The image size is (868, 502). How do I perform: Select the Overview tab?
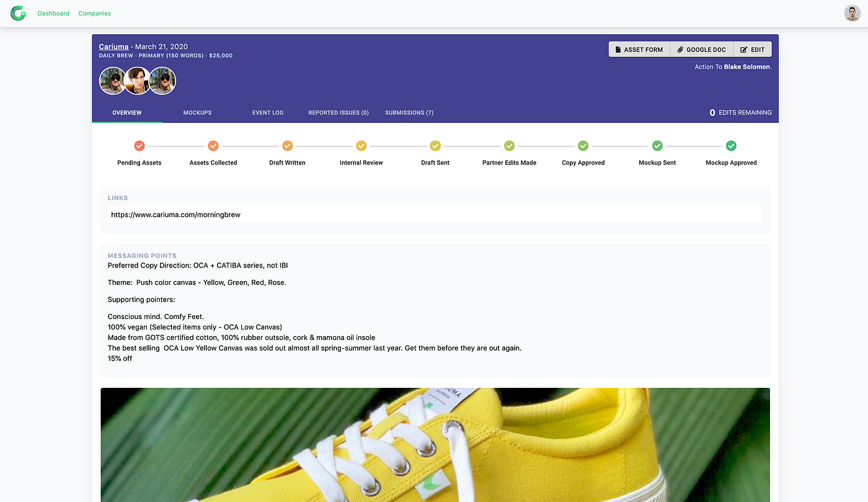pos(127,112)
